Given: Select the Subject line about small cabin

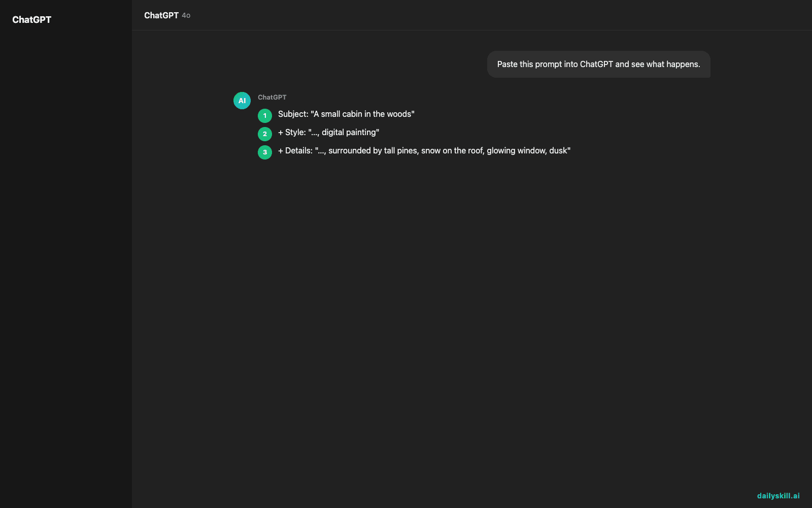Looking at the screenshot, I should 346,114.
